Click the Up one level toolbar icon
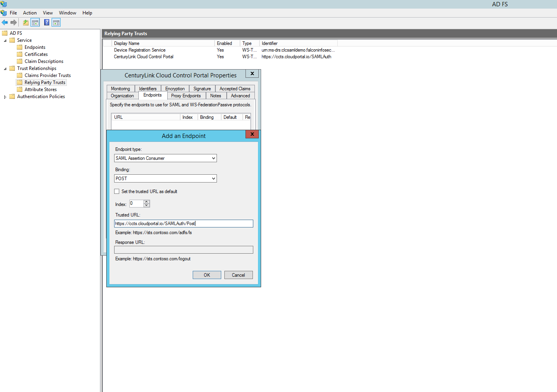The width and height of the screenshot is (557, 392). point(26,23)
